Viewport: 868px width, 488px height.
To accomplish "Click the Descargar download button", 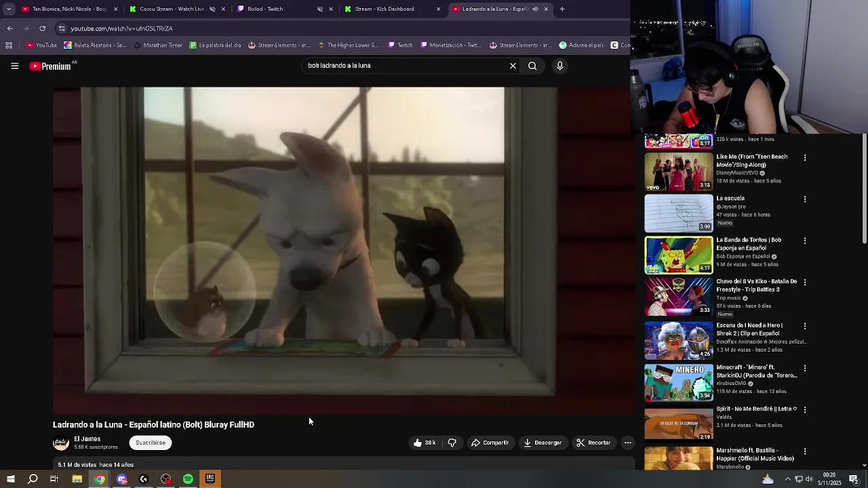I will tap(542, 443).
